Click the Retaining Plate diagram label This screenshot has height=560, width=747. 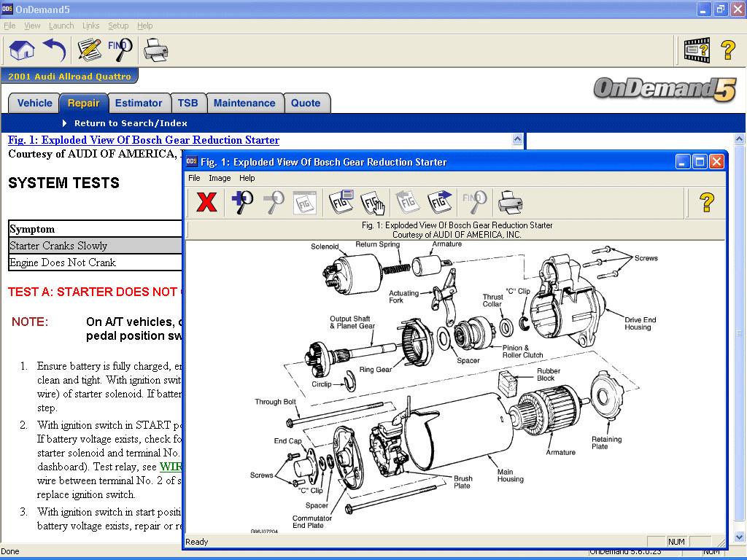[606, 443]
